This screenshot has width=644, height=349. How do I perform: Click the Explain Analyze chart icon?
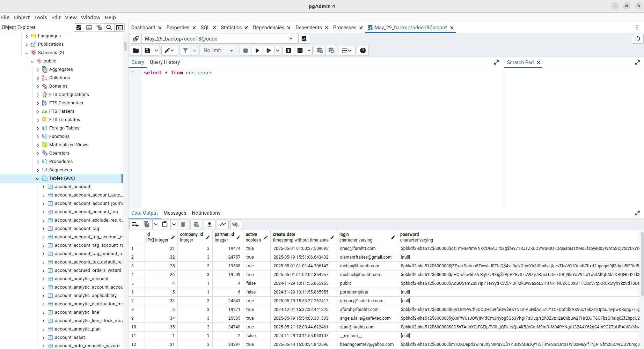point(300,51)
